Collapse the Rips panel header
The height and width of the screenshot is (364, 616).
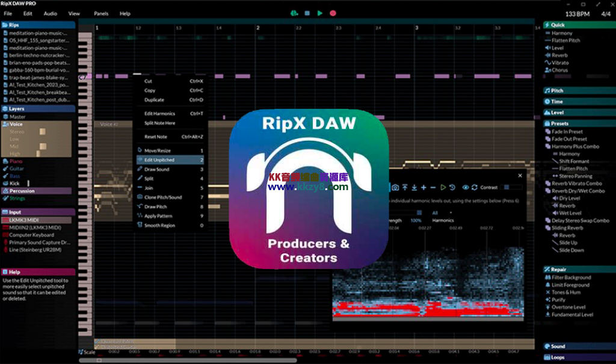coord(38,25)
